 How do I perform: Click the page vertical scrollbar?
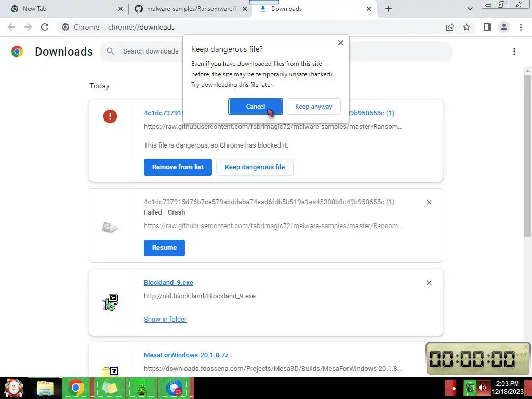(527, 156)
